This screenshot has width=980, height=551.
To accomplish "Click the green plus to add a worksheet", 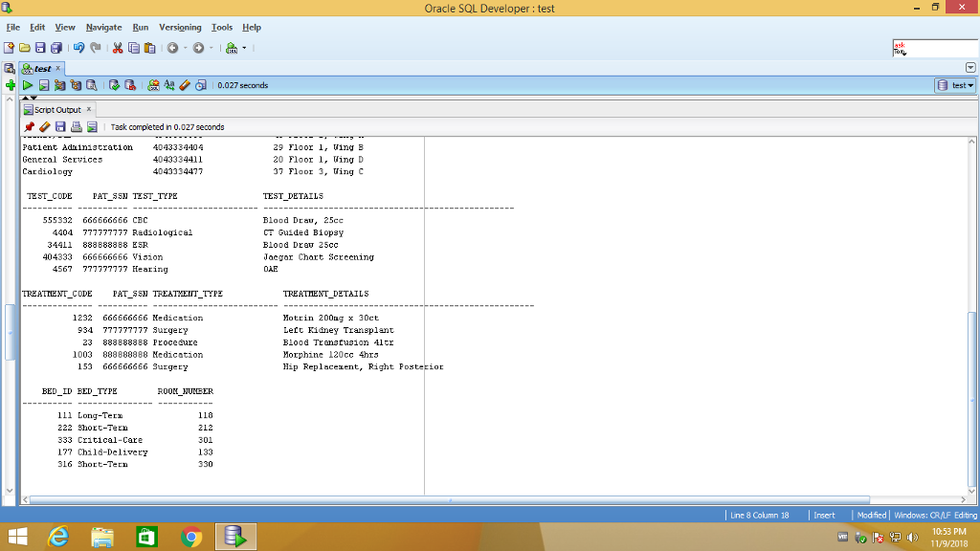I will tap(11, 85).
